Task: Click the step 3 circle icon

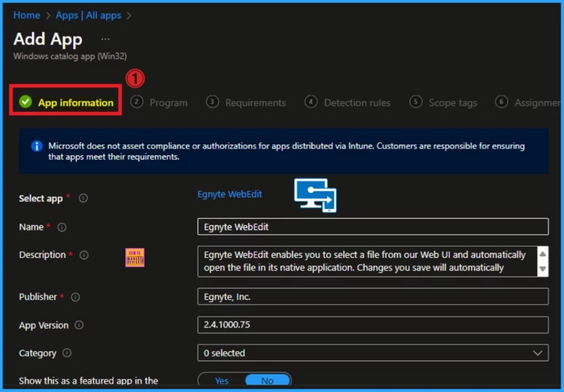Action: point(212,102)
